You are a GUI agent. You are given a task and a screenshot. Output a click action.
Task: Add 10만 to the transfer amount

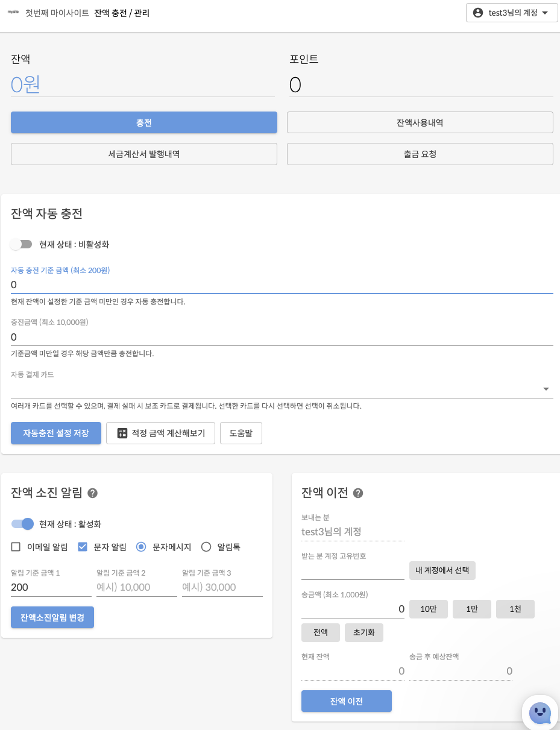pyautogui.click(x=428, y=609)
